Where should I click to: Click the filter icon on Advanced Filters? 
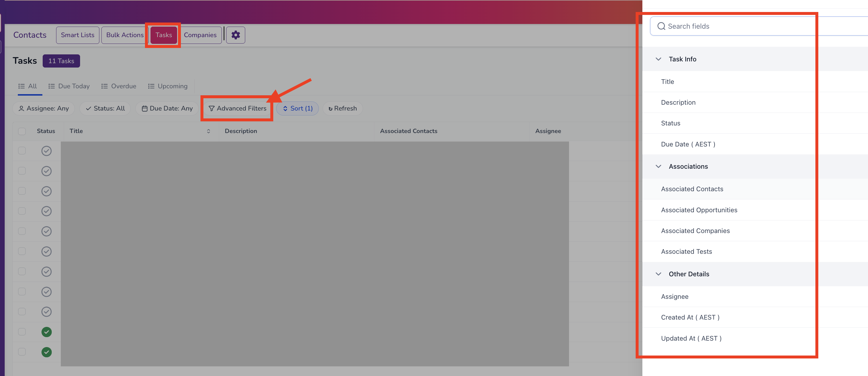[x=211, y=108]
